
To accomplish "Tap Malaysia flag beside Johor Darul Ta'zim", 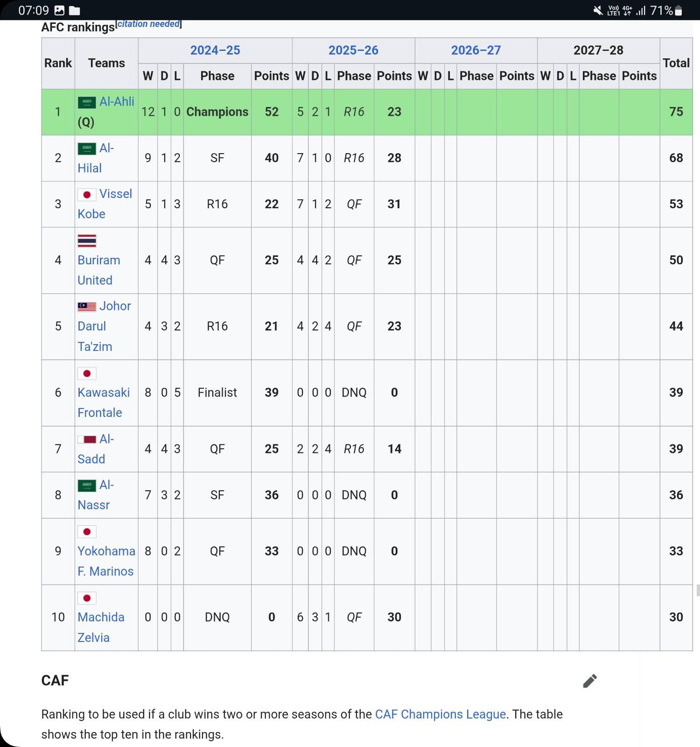I will [x=87, y=307].
